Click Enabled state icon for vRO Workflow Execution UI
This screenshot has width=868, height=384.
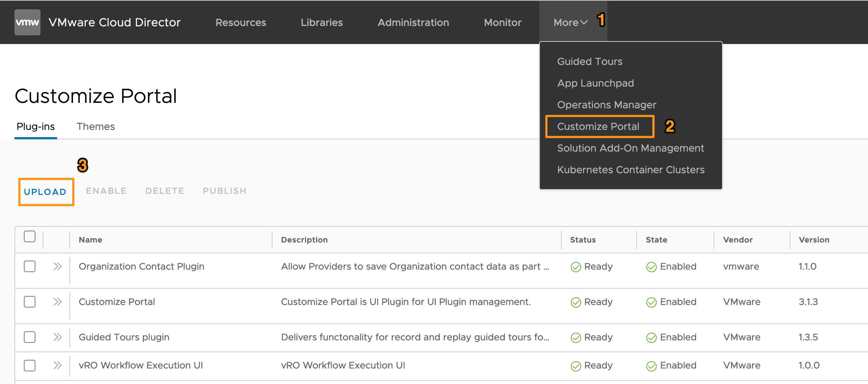point(651,366)
